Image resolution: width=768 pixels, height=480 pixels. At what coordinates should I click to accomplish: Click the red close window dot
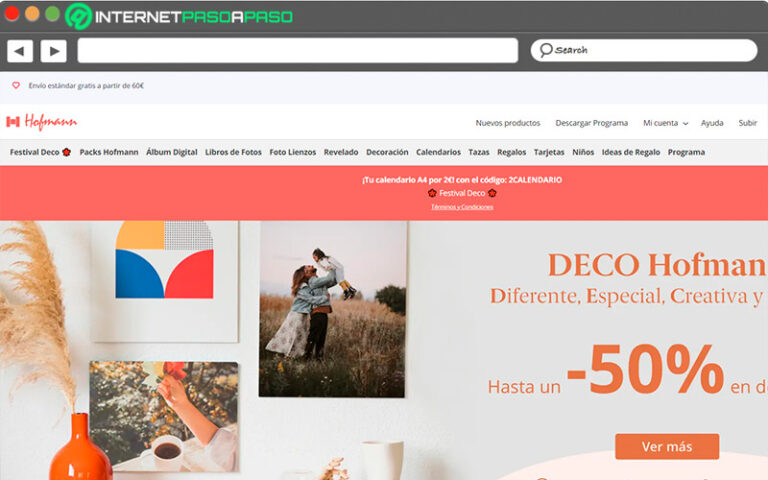(12, 14)
